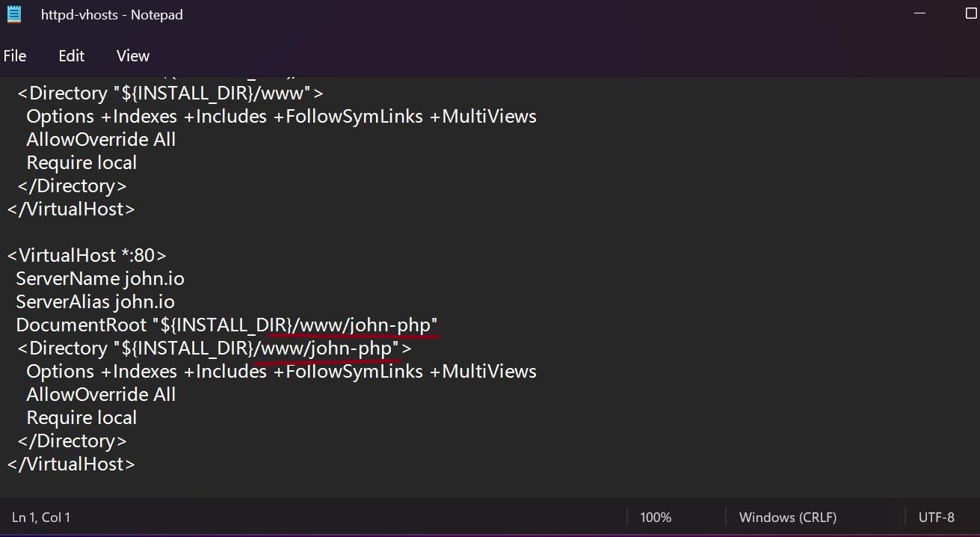Screen dimensions: 980x537
Task: Click the closing /VirtualHost tag at bottom
Action: pyautogui.click(x=70, y=464)
